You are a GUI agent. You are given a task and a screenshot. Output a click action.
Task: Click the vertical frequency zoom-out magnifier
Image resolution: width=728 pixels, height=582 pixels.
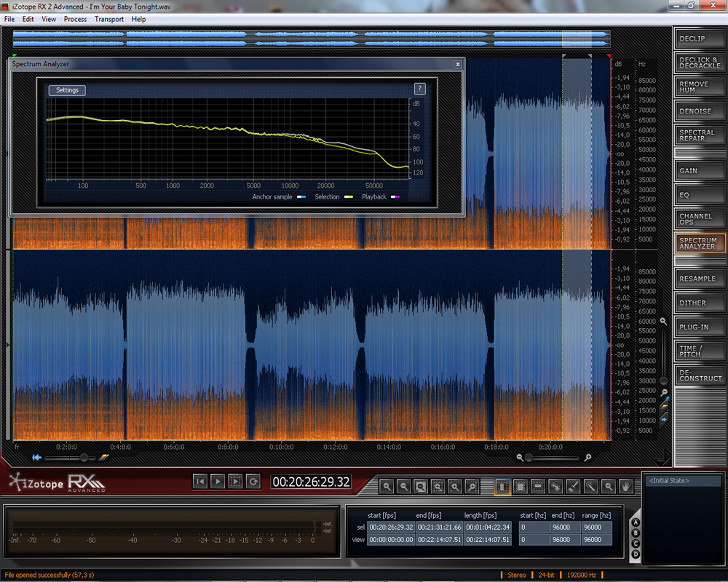[665, 393]
